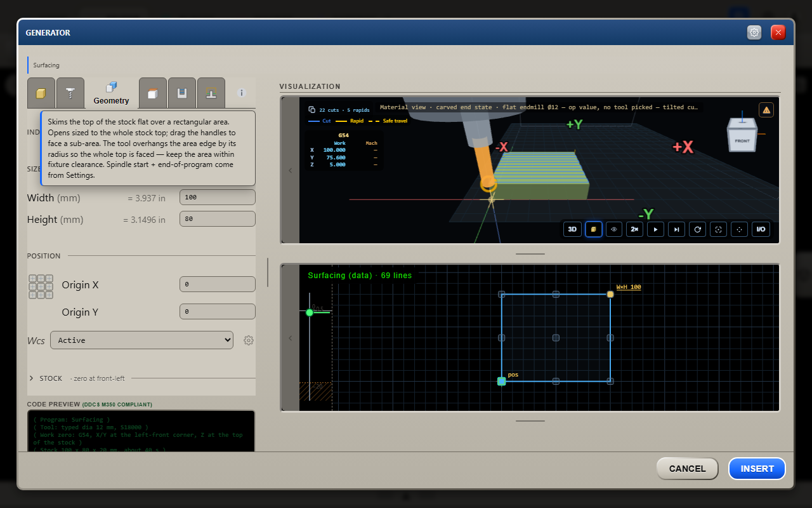This screenshot has height=508, width=812.
Task: Open the tab with T-shaped clearance icon
Action: [211, 93]
